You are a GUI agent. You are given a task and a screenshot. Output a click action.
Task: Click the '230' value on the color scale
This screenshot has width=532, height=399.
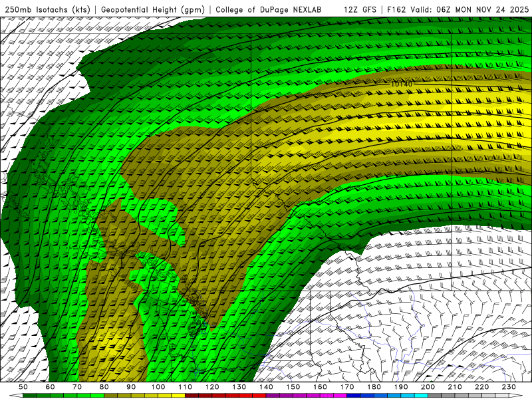pyautogui.click(x=509, y=387)
